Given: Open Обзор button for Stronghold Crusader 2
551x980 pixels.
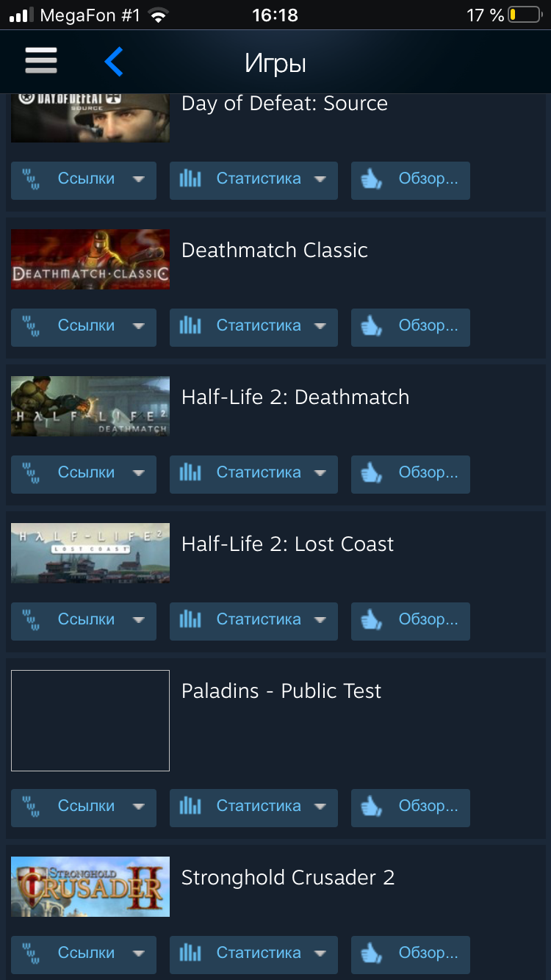Looking at the screenshot, I should 410,954.
